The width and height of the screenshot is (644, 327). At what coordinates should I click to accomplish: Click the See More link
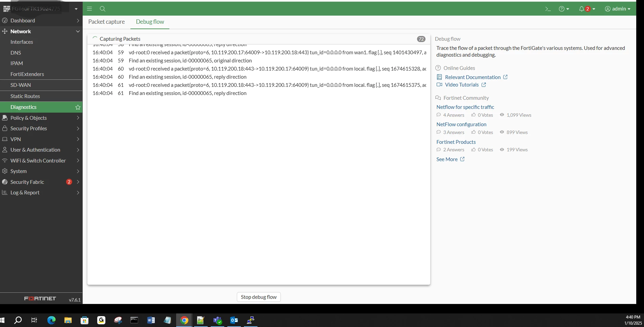[450, 159]
